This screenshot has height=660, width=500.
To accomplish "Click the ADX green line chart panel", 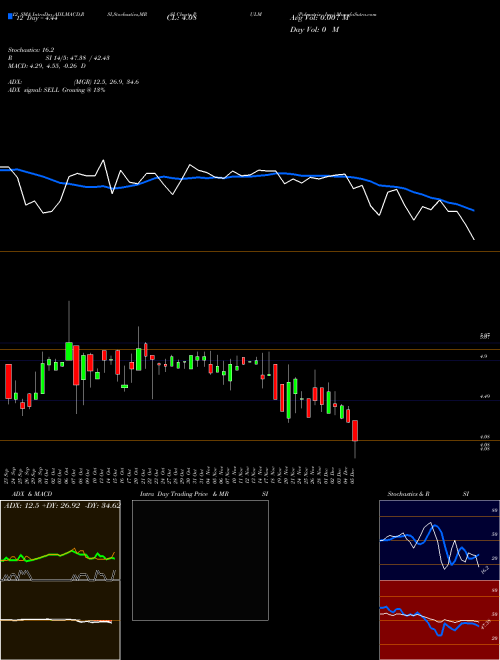I will [x=60, y=540].
